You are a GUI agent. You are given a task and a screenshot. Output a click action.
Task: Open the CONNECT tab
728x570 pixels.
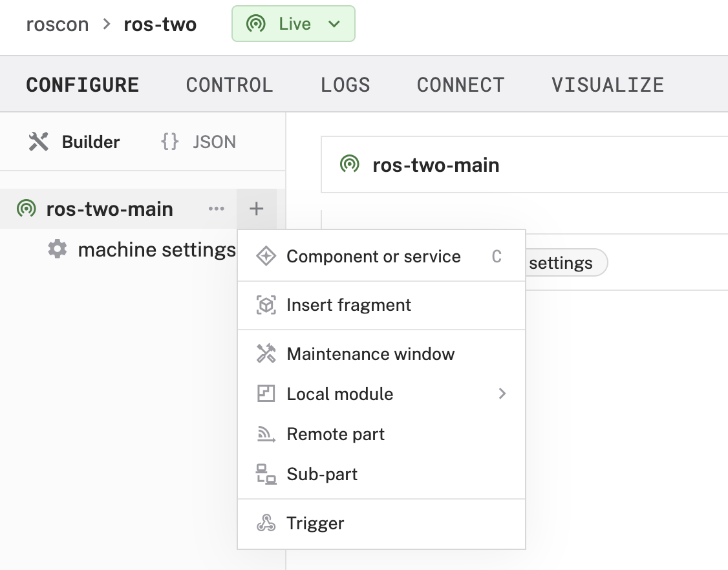pos(460,85)
